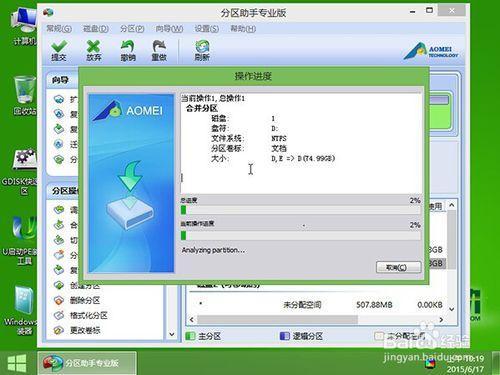This screenshot has height=375, width=500.
Task: Click the 提交 (Apply) toolbar icon
Action: point(59,51)
